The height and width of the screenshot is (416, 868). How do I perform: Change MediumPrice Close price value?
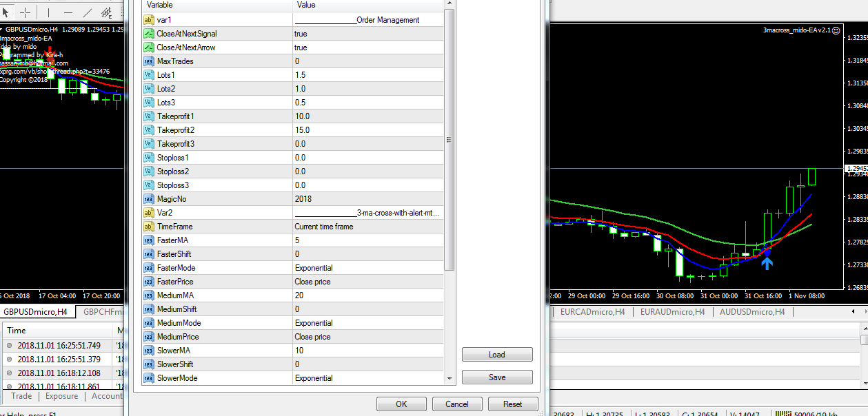pyautogui.click(x=368, y=337)
